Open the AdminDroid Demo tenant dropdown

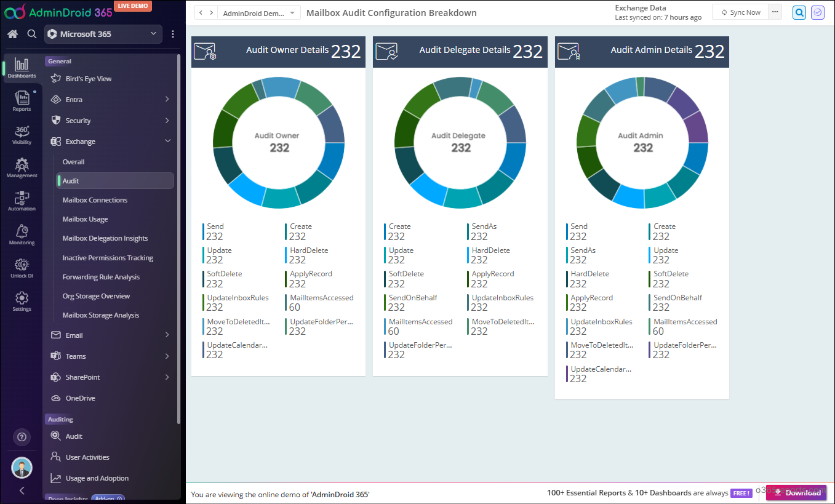point(259,13)
